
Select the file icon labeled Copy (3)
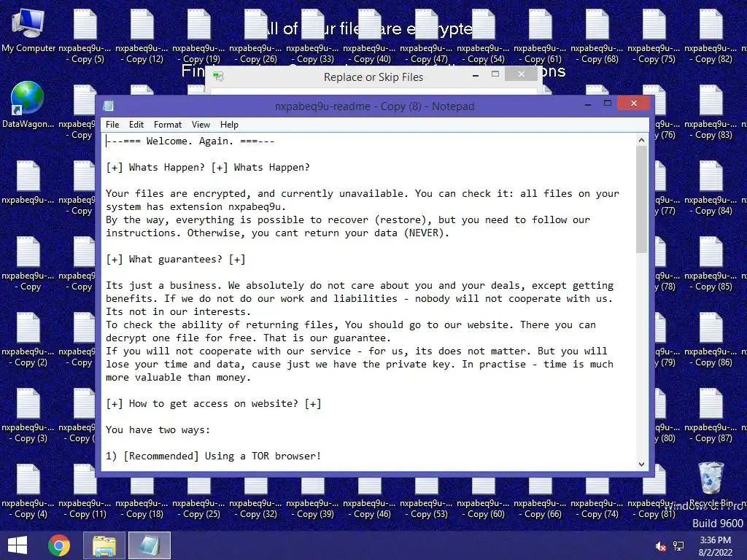[x=28, y=415]
